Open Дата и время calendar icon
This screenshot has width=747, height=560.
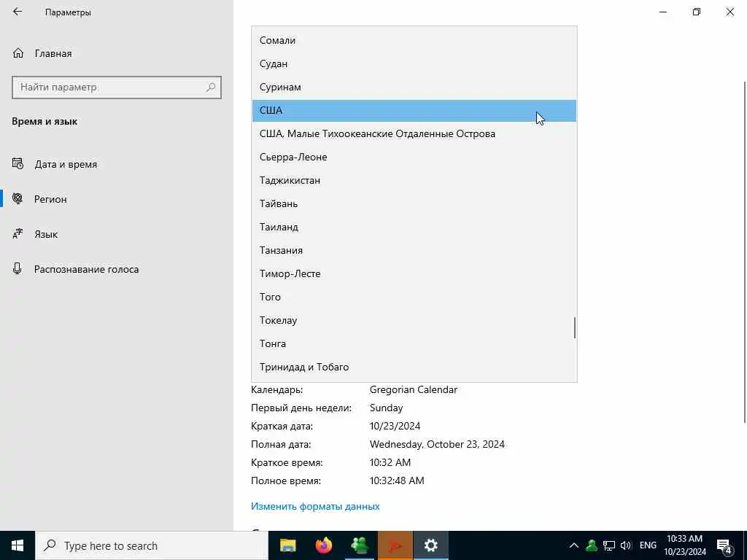pyautogui.click(x=18, y=164)
